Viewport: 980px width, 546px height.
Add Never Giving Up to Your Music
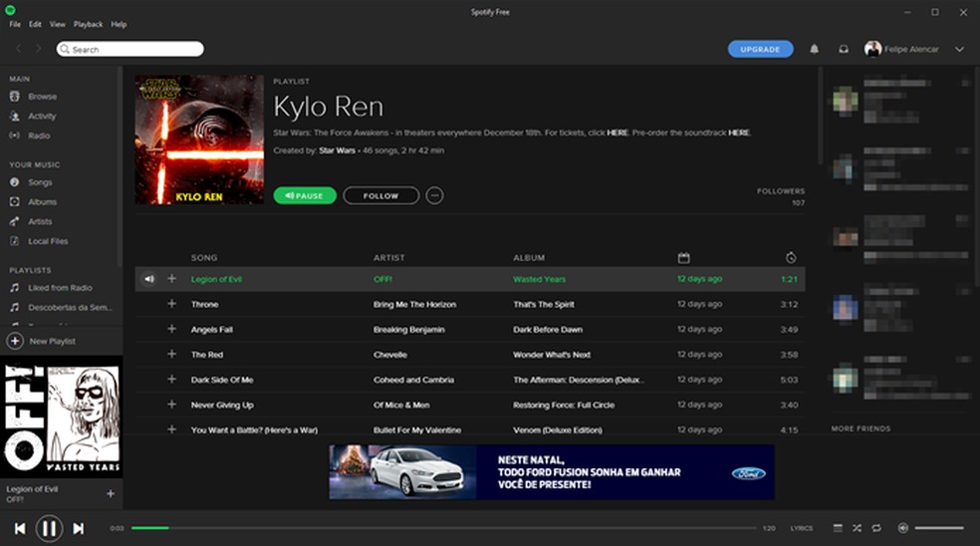coord(172,405)
